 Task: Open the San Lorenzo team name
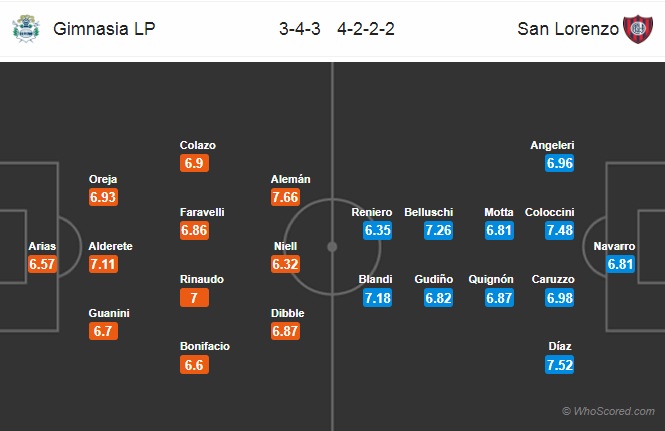pyautogui.click(x=568, y=29)
